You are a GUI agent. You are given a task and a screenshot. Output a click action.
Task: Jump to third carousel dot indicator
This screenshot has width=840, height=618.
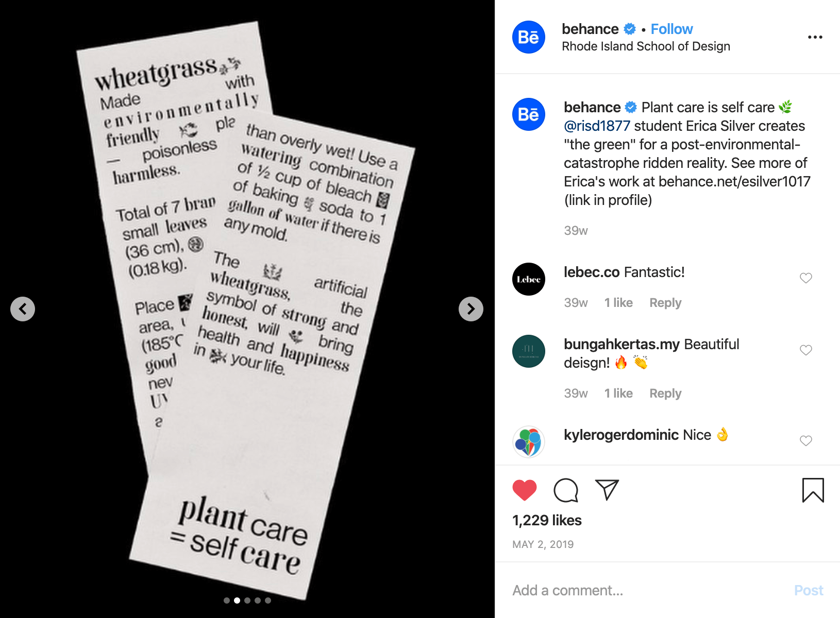247,600
